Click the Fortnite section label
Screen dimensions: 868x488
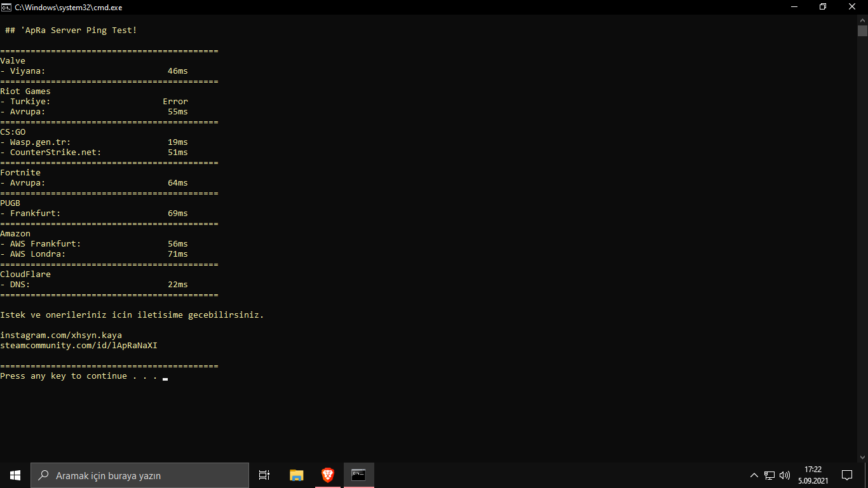pos(20,173)
